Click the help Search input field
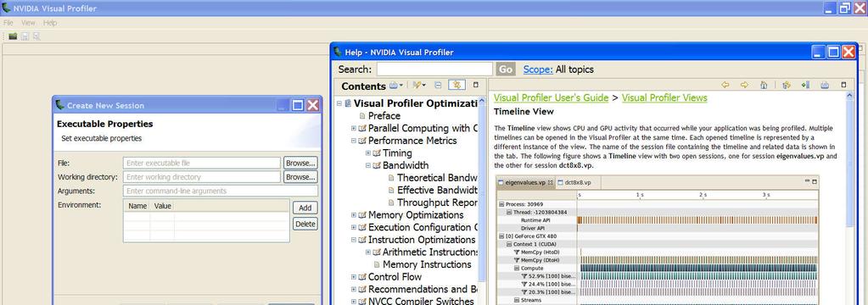 [434, 69]
